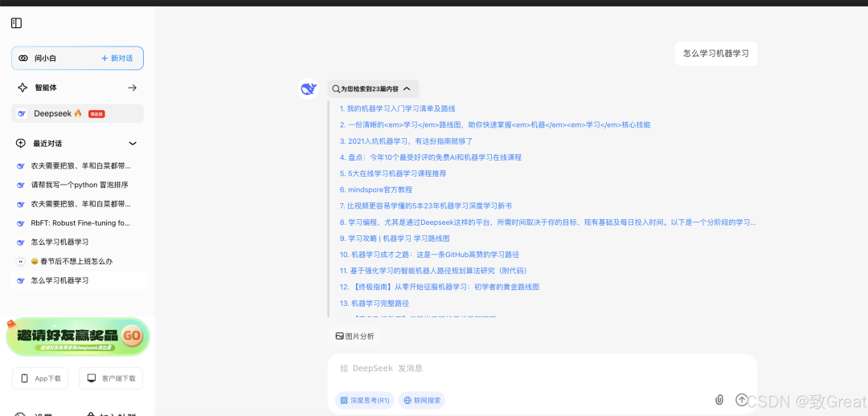Image resolution: width=868 pixels, height=416 pixels.
Task: Click the DeepSeek whale avatar in chat
Action: [309, 88]
